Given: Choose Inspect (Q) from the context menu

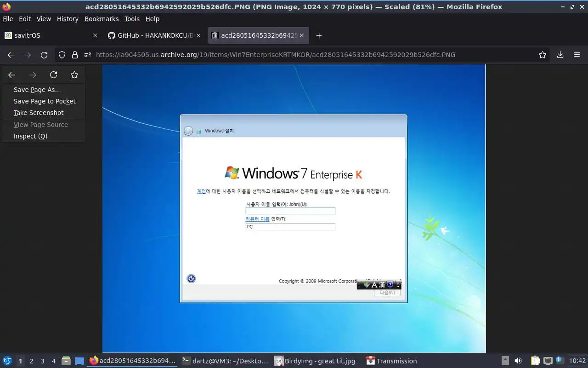Looking at the screenshot, I should [x=43, y=136].
